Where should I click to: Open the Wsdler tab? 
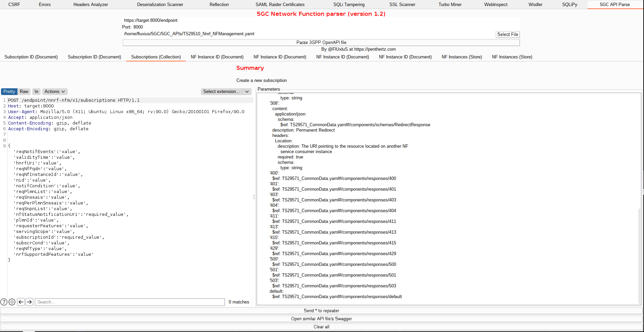pyautogui.click(x=535, y=4)
